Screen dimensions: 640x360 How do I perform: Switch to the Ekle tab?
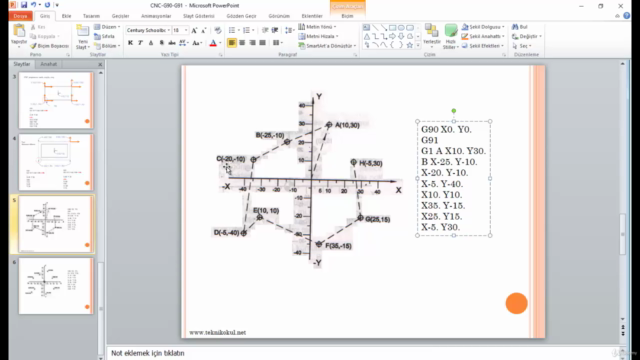click(x=67, y=16)
